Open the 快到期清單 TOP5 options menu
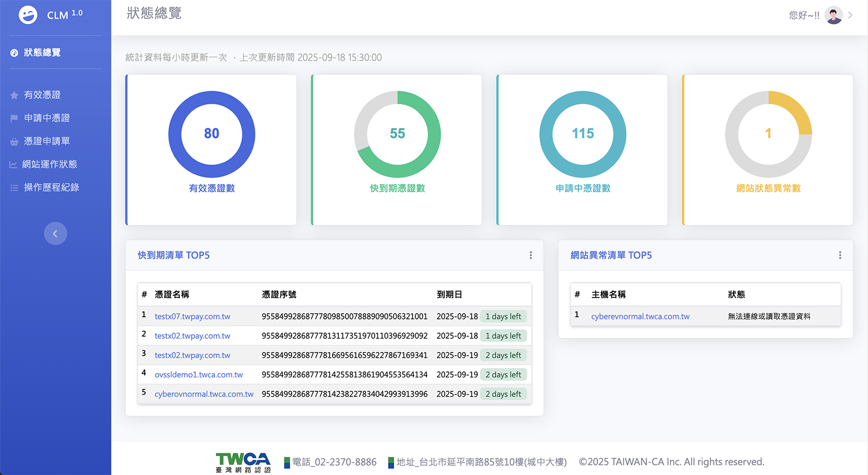 (531, 255)
